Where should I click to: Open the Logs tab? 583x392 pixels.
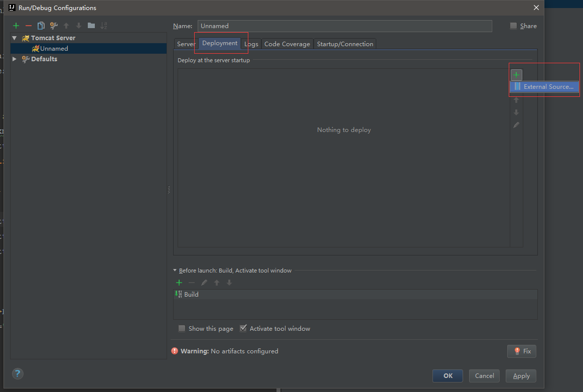(x=251, y=44)
